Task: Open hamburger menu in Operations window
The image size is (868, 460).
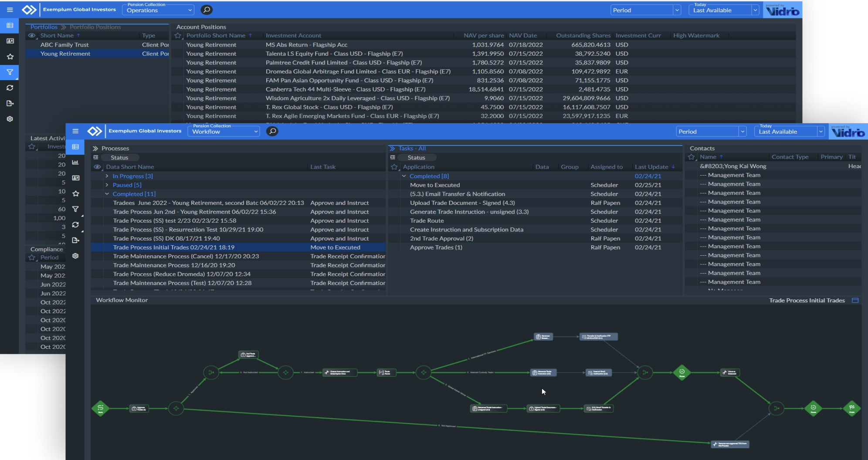Action: 10,10
